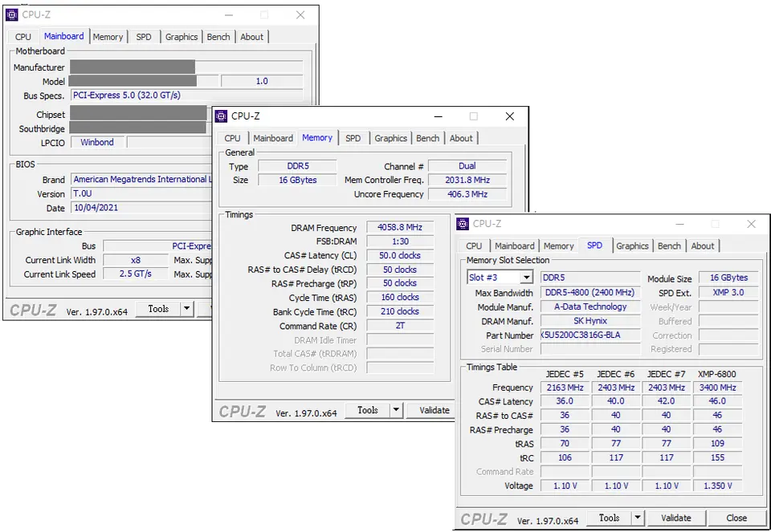This screenshot has height=532, width=771.
Task: Open the Tools dropdown in the SPD window
Action: point(637,518)
